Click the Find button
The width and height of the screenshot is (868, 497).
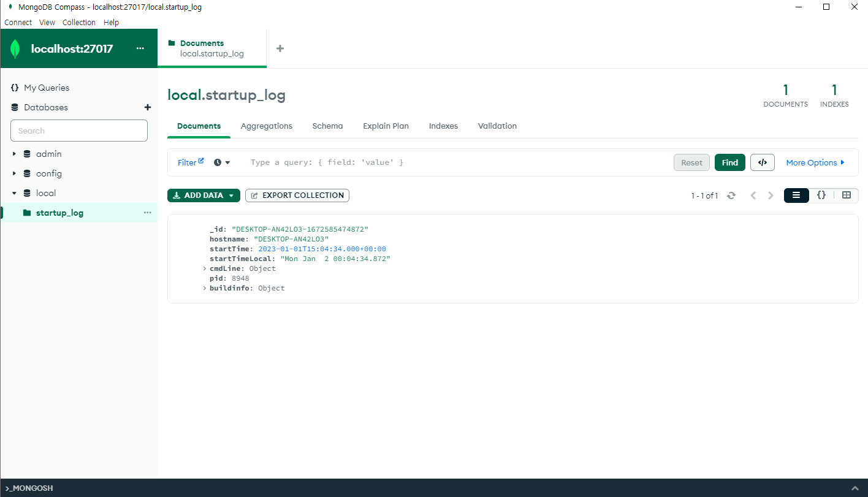(x=730, y=162)
